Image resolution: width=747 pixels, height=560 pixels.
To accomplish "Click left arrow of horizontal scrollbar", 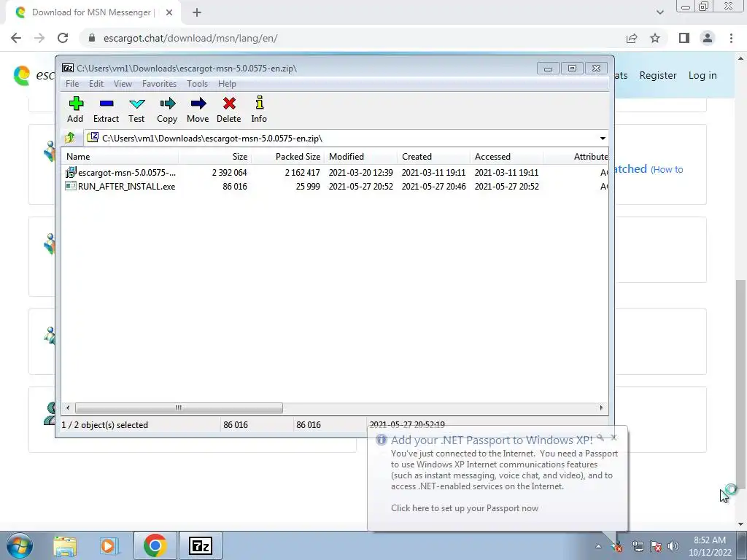I will (x=68, y=408).
